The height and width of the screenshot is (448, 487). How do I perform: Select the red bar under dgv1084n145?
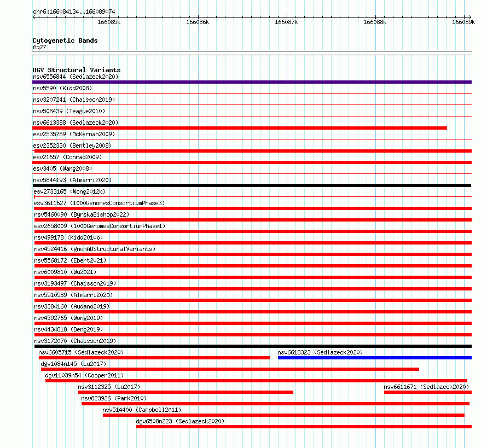(x=230, y=369)
